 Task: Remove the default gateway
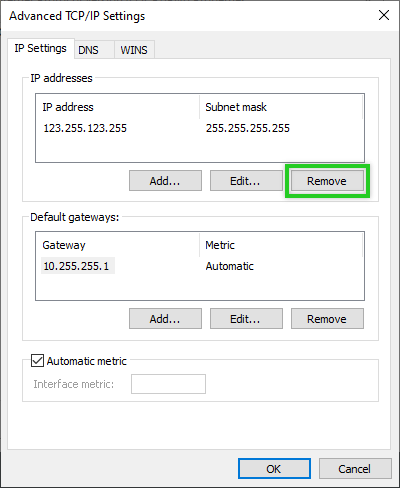point(327,319)
